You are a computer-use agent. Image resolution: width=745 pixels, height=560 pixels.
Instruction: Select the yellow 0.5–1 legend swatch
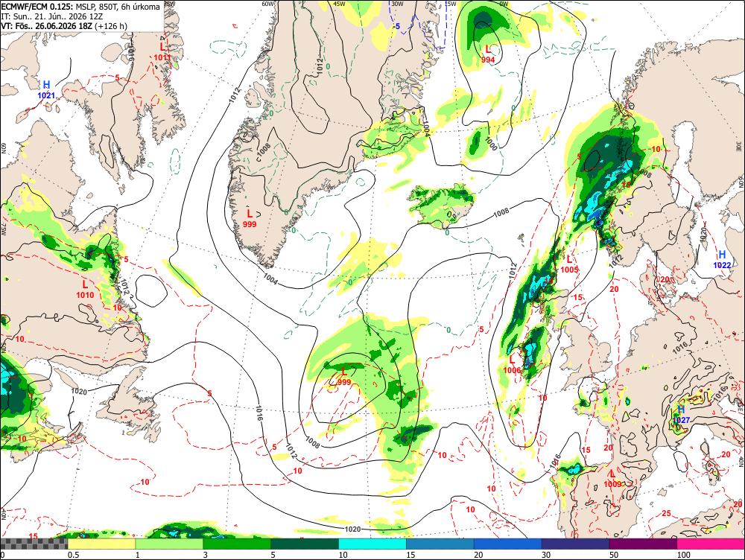click(x=101, y=544)
